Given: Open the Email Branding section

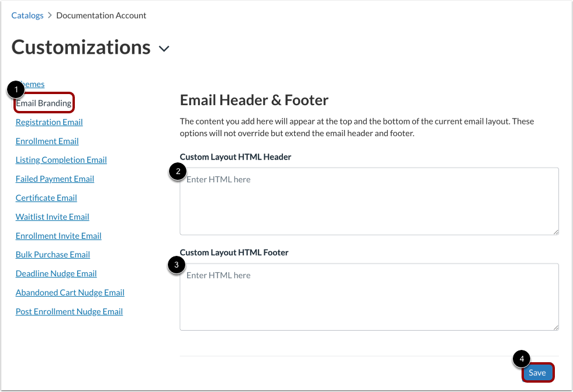Looking at the screenshot, I should pyautogui.click(x=44, y=103).
